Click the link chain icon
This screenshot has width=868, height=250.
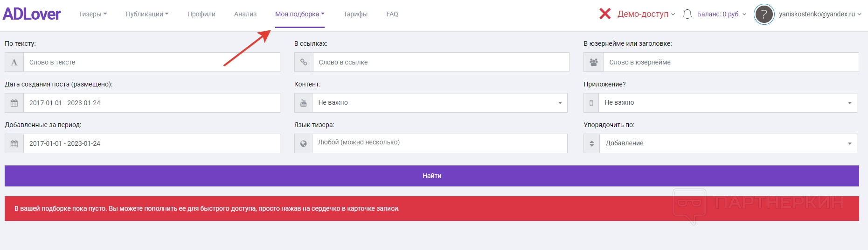[304, 62]
